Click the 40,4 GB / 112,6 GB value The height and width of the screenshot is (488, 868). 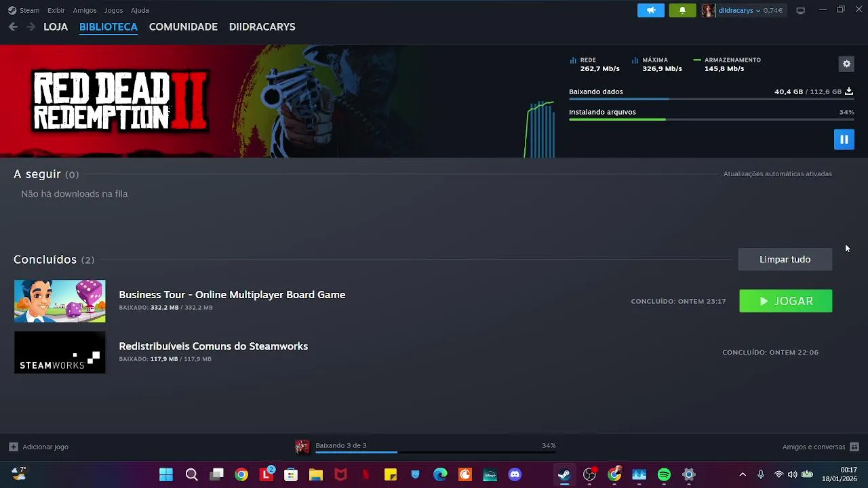(x=808, y=91)
